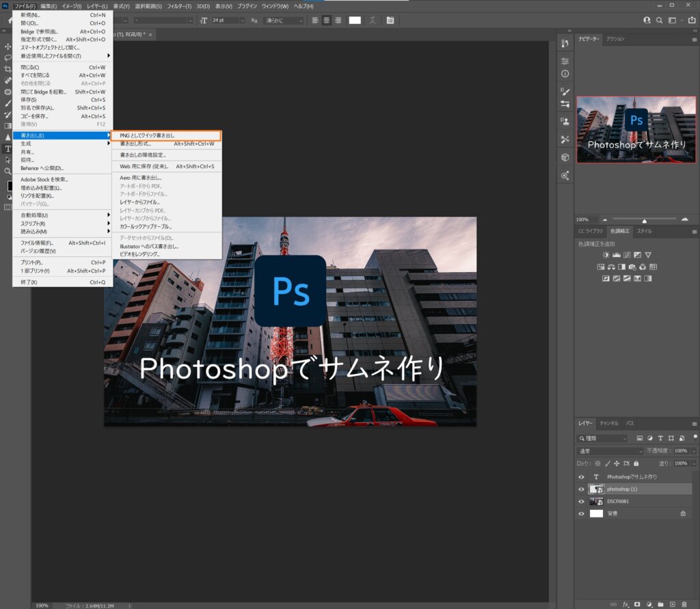Screen dimensions: 700x609
Task: Click the foreground color swatch
Action: [x=10, y=185]
